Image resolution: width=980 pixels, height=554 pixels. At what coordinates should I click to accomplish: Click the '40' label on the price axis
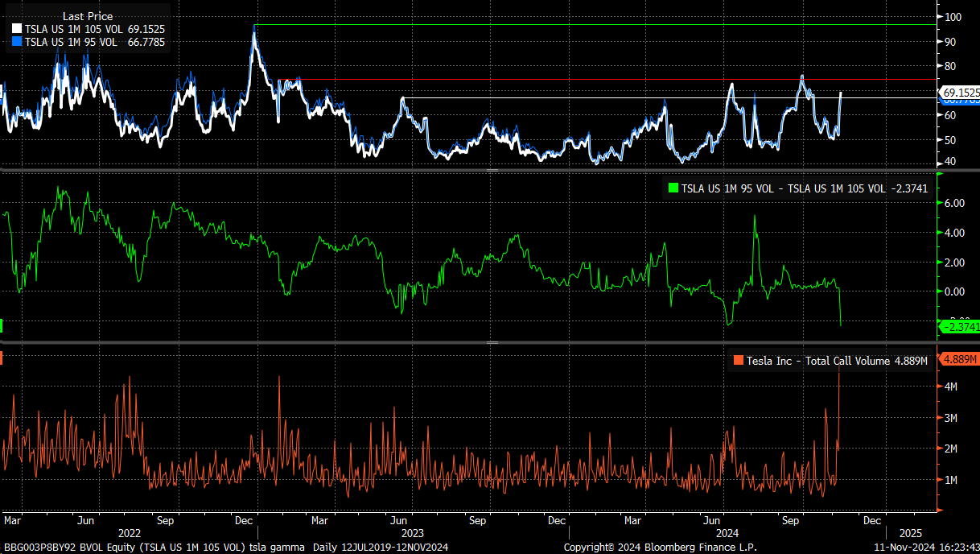[x=951, y=162]
